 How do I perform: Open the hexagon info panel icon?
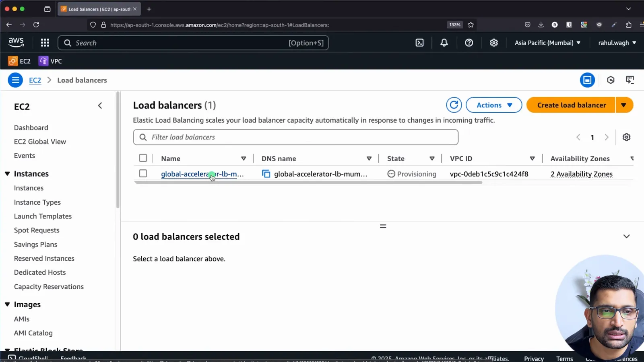click(611, 80)
